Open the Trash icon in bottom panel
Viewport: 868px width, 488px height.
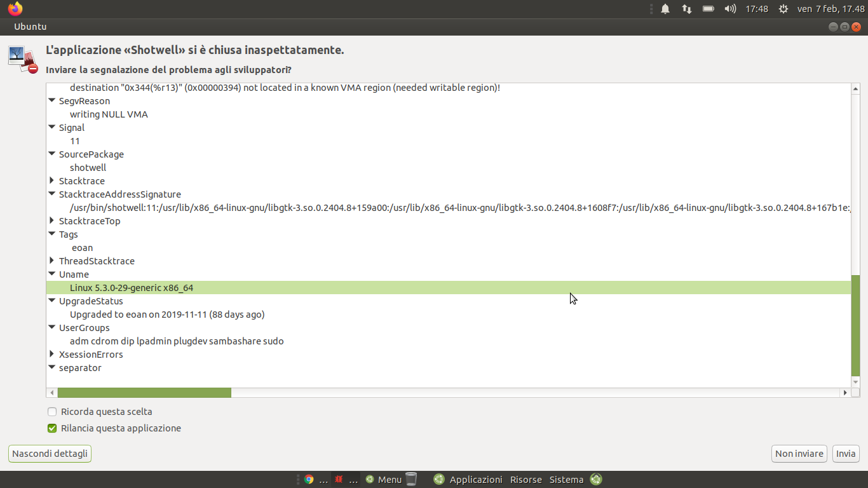click(x=411, y=479)
